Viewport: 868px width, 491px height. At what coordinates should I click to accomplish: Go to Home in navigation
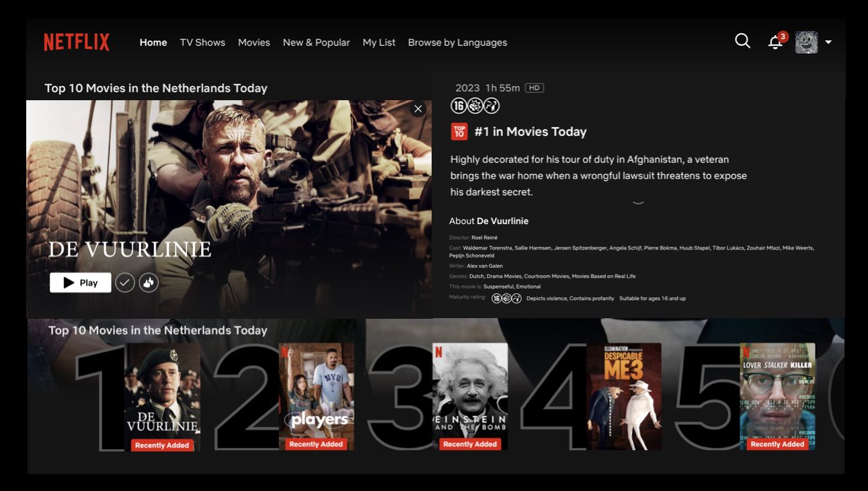click(153, 42)
